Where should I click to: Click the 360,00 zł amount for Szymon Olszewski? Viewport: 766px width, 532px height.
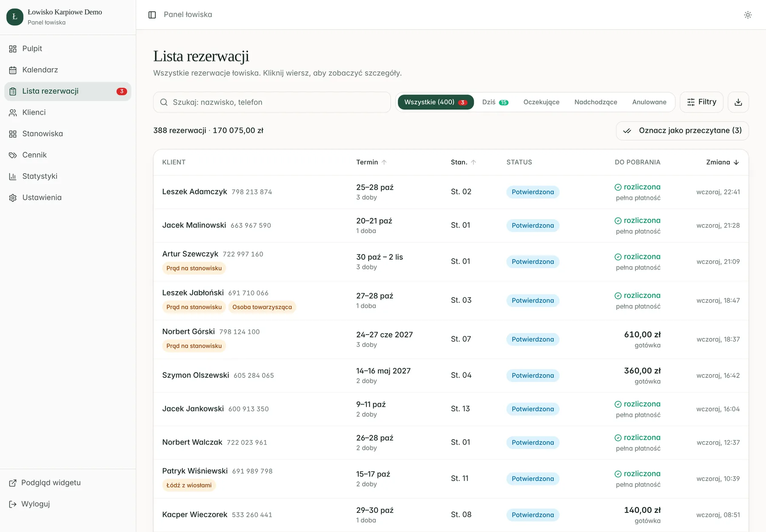click(x=642, y=371)
